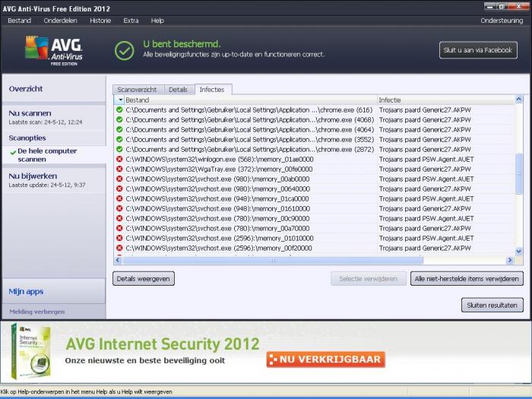This screenshot has width=532, height=399.
Task: Click the vertical scrollbar down arrow
Action: click(x=518, y=252)
